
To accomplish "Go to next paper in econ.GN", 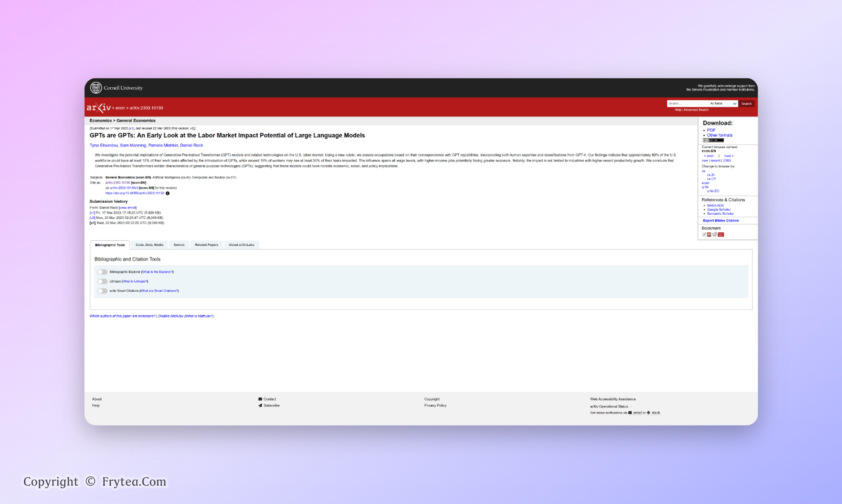I will [x=728, y=156].
